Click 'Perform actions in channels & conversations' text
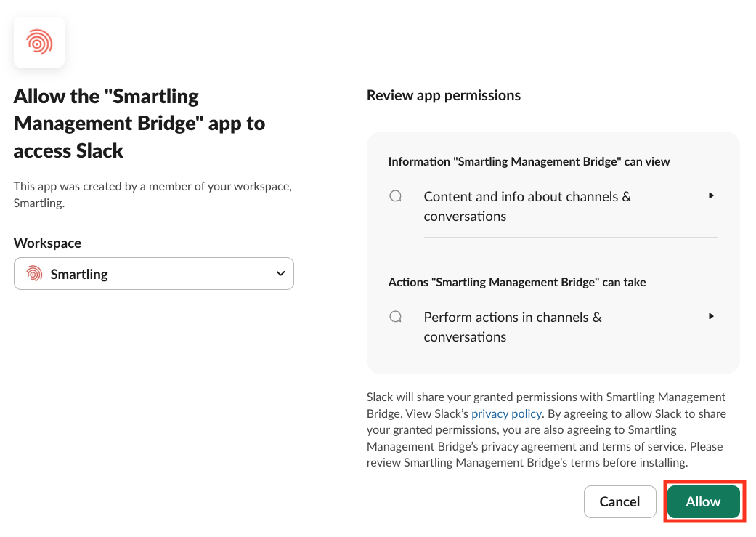The height and width of the screenshot is (537, 756). [513, 327]
